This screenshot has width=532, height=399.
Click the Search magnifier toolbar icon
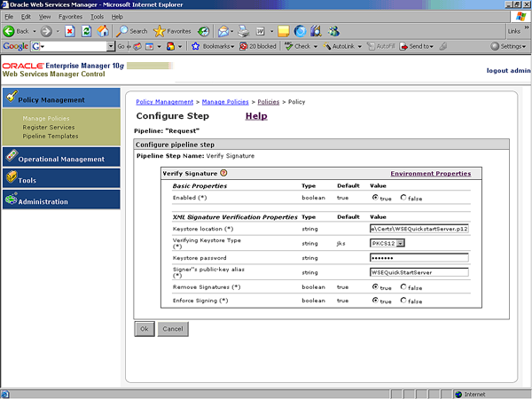coord(121,31)
